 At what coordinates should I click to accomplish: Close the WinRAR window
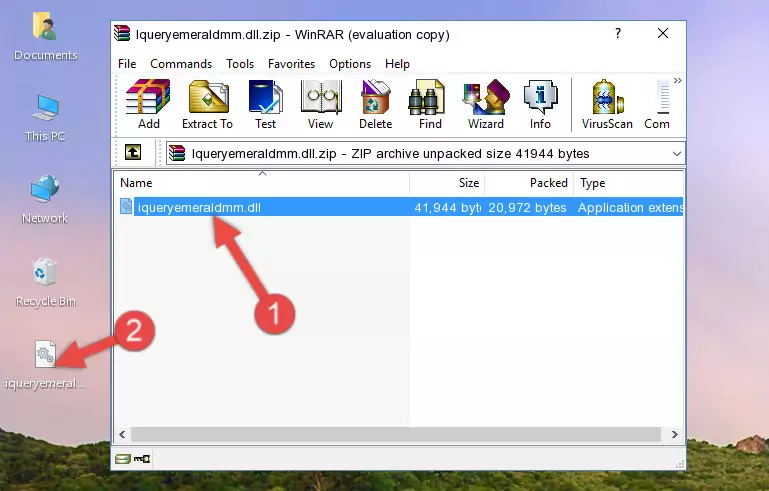663,33
